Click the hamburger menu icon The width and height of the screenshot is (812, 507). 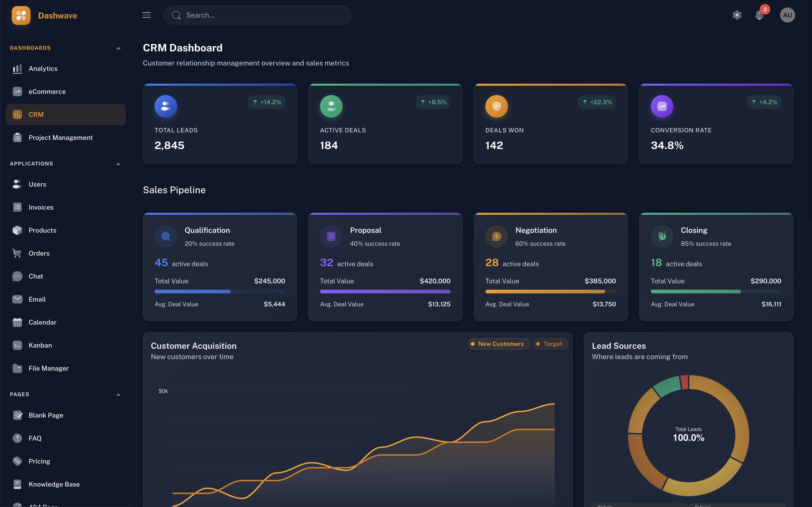(x=146, y=15)
